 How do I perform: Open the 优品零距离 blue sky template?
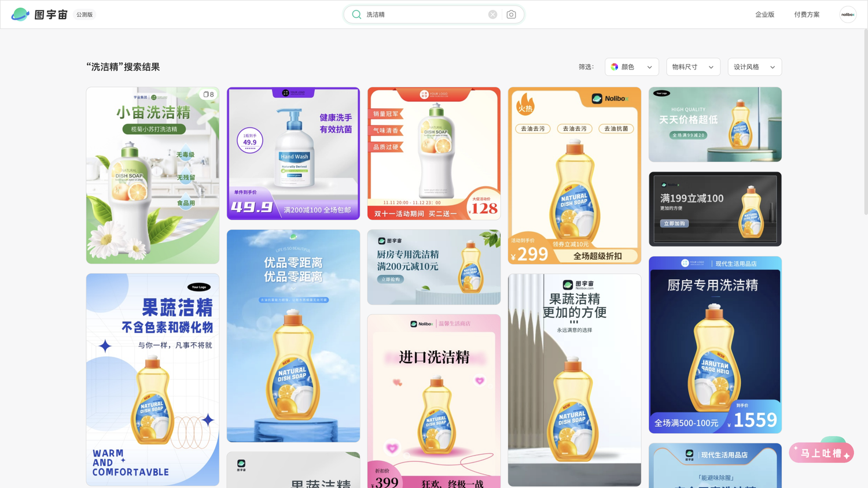tap(293, 336)
